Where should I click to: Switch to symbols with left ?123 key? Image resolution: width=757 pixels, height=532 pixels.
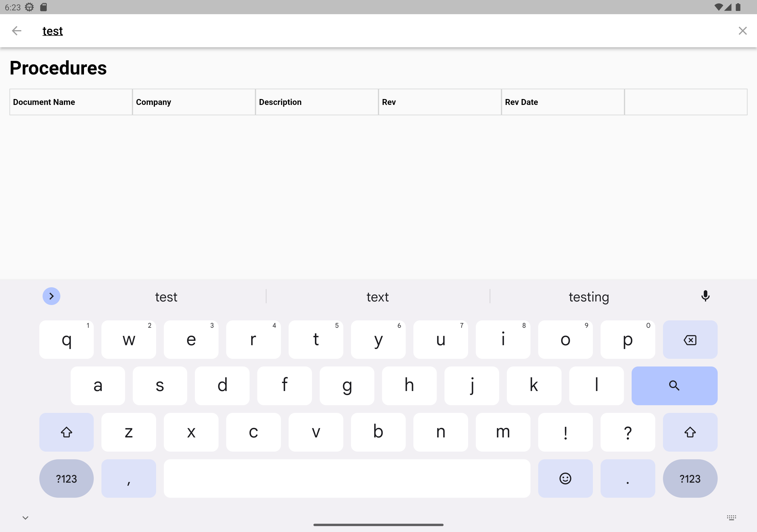pyautogui.click(x=66, y=478)
